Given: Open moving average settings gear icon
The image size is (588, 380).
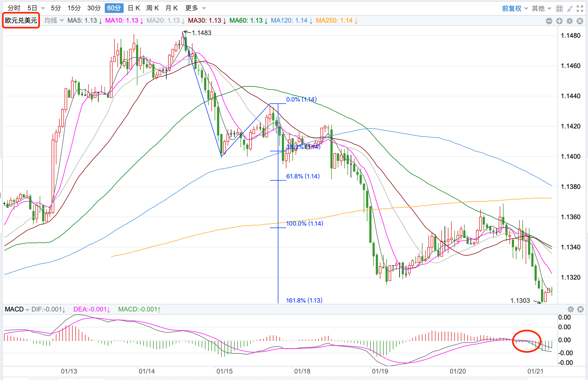Looking at the screenshot, I should click(570, 21).
